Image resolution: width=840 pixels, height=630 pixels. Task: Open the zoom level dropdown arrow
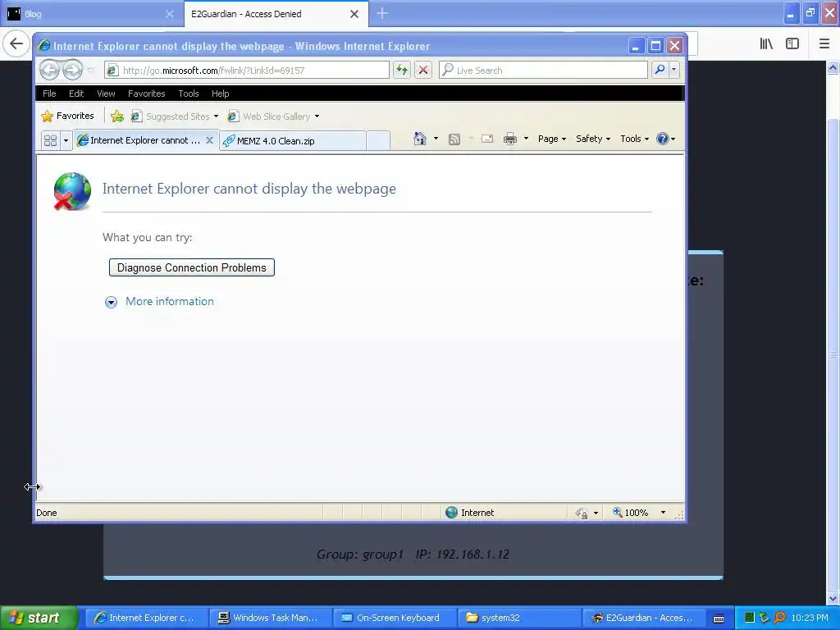pos(663,513)
